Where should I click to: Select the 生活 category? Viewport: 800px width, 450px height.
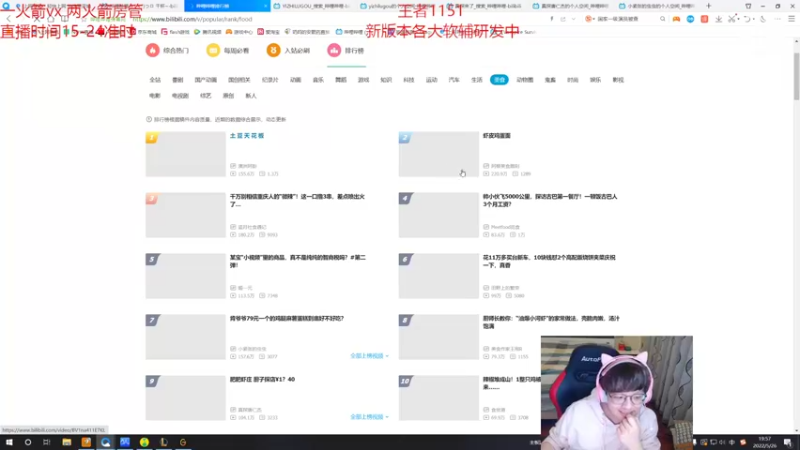(x=477, y=80)
